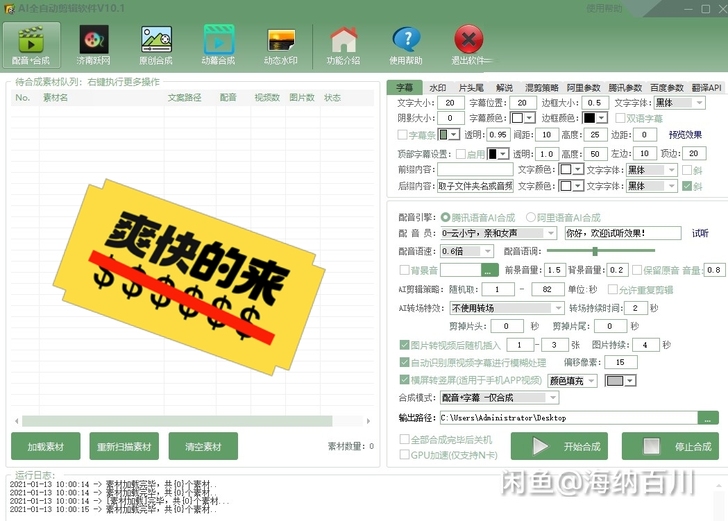Open the 颜色填充 dropdown
728x521 pixels.
pyautogui.click(x=572, y=381)
